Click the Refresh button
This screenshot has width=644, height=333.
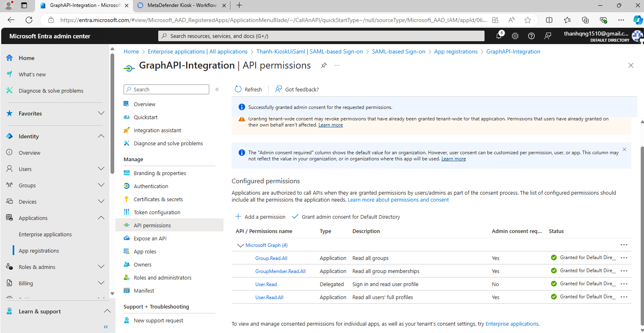(248, 89)
